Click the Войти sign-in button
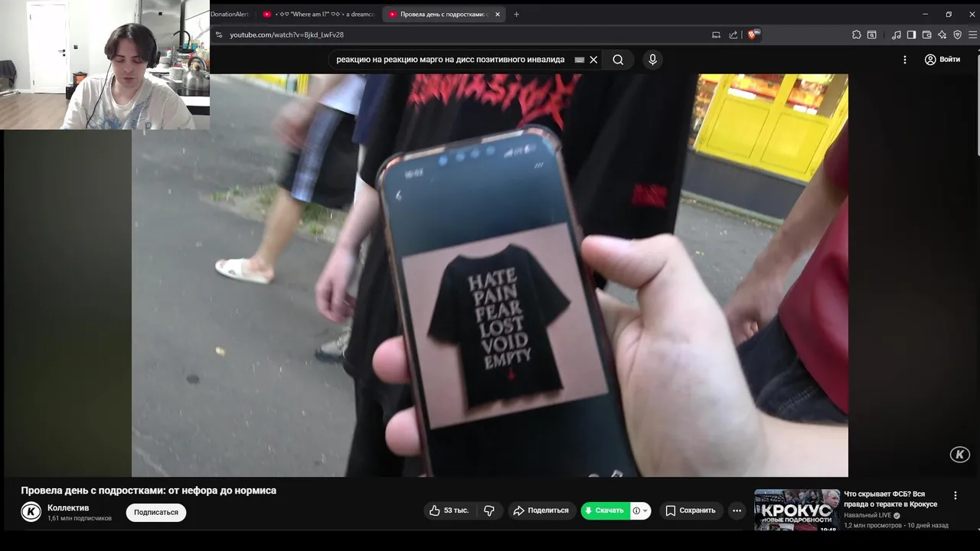Screen dimensions: 980x551 coord(942,60)
